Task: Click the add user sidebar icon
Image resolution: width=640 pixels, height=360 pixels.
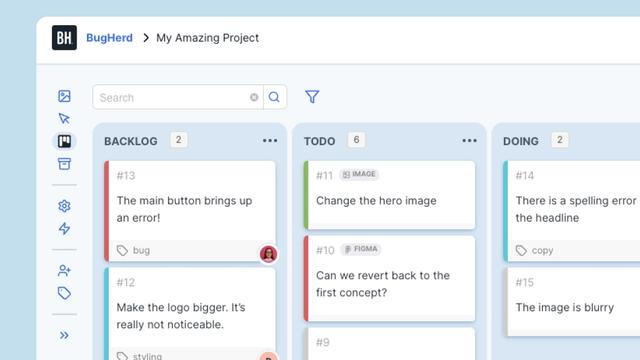Action: 64,270
